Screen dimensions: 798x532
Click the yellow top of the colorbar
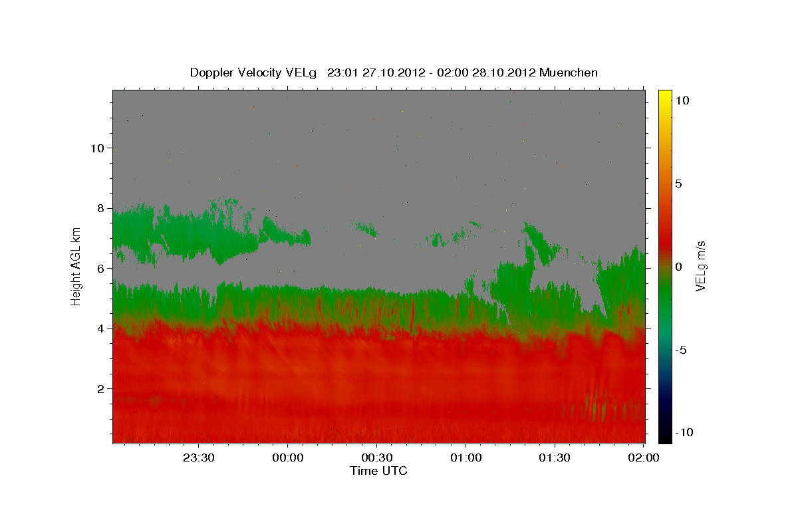[665, 96]
